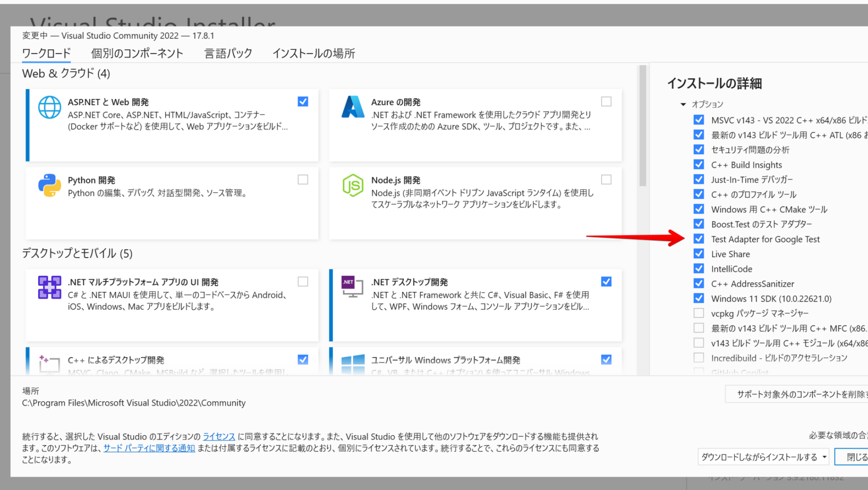Click the .NET マルチプラットフォーム アプリ icon
This screenshot has height=490, width=868.
coord(49,287)
